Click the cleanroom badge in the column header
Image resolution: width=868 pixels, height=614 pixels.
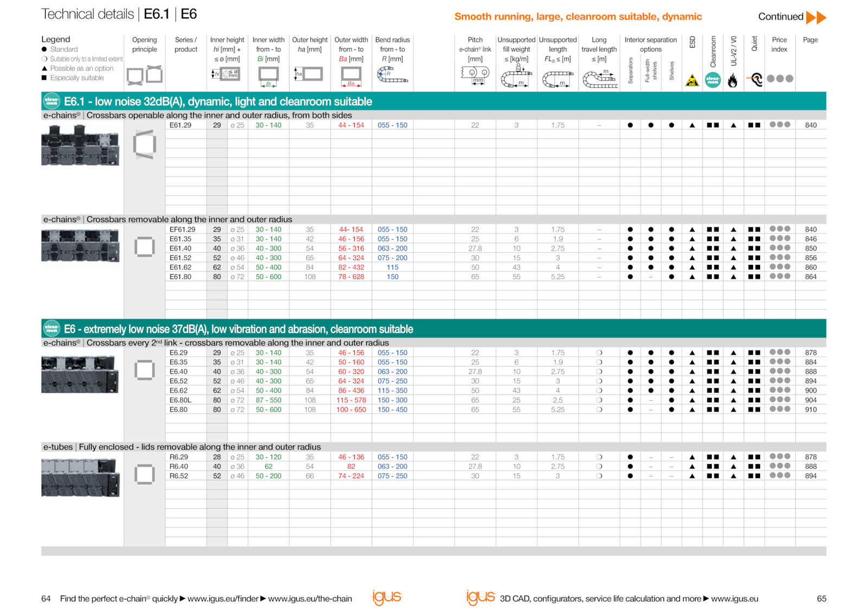point(713,80)
